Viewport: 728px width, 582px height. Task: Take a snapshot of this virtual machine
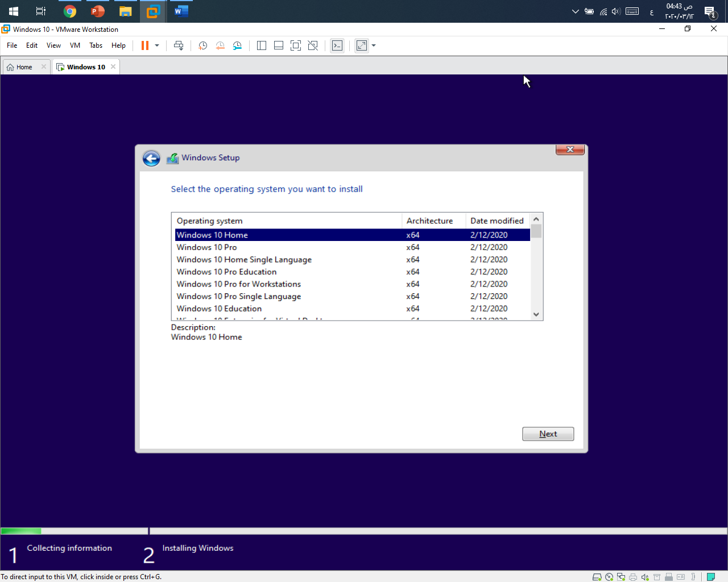(202, 45)
